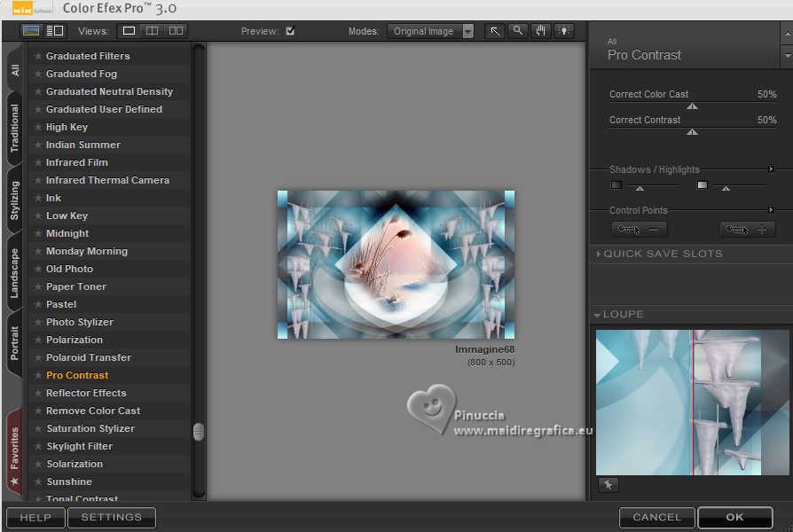Click the image thumbnail filter view icon
Screen dimensions: 793x532
tap(31, 31)
